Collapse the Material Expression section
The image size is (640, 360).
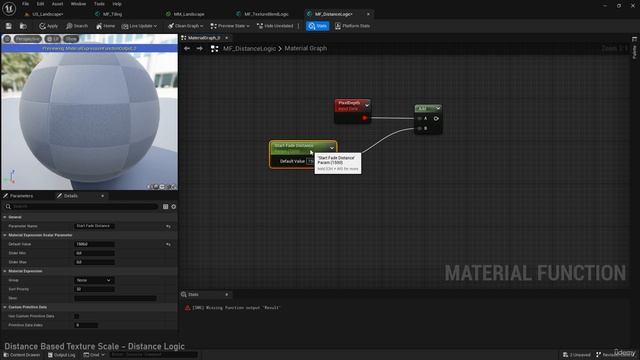click(5, 271)
